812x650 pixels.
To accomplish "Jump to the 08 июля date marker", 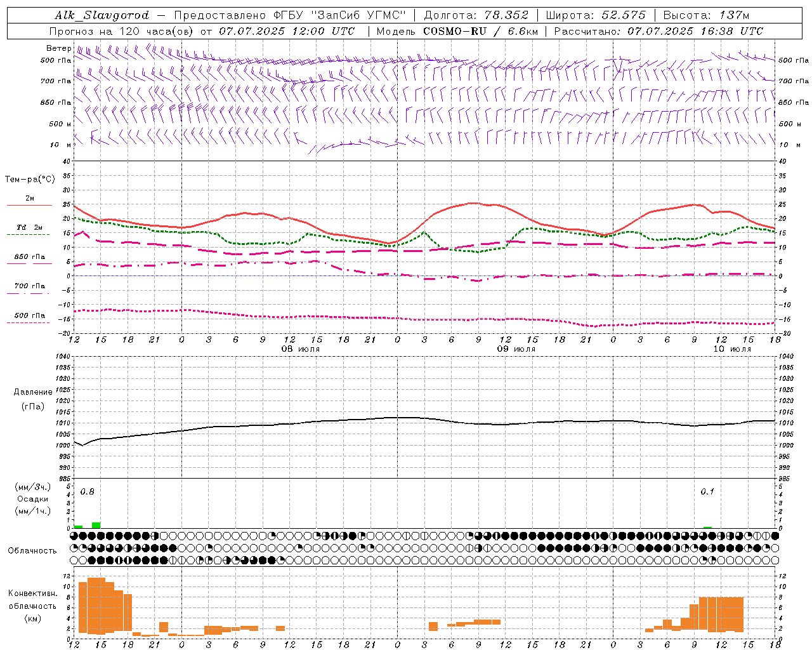I will 301,349.
